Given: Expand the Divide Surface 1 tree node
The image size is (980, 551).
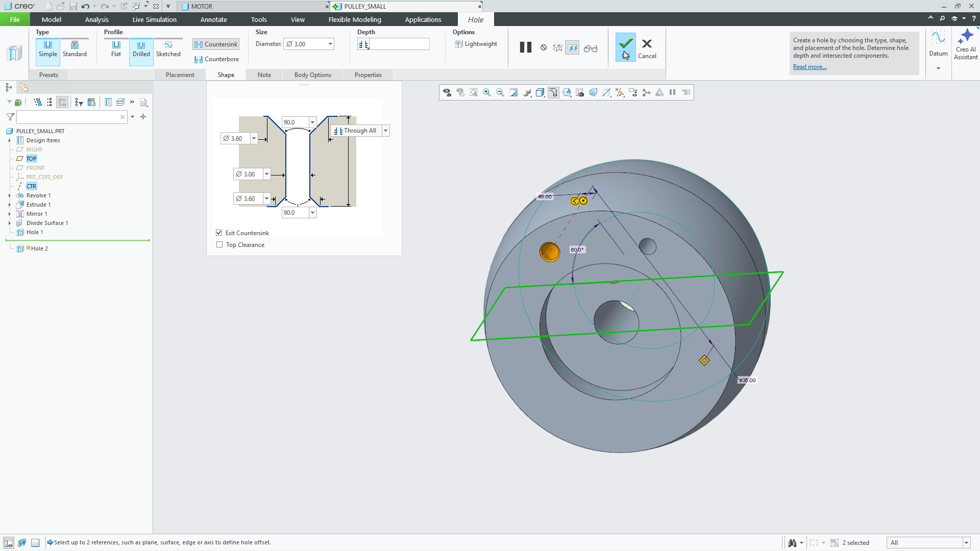Looking at the screenshot, I should tap(9, 223).
